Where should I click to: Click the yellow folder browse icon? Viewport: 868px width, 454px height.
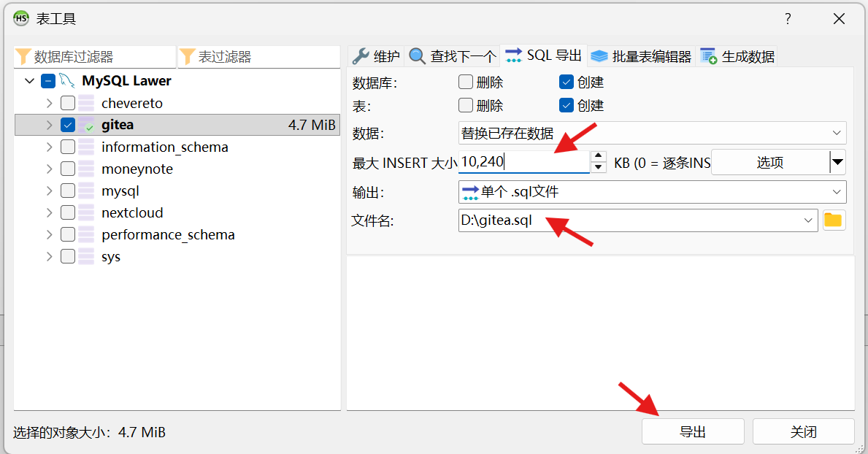coord(833,220)
